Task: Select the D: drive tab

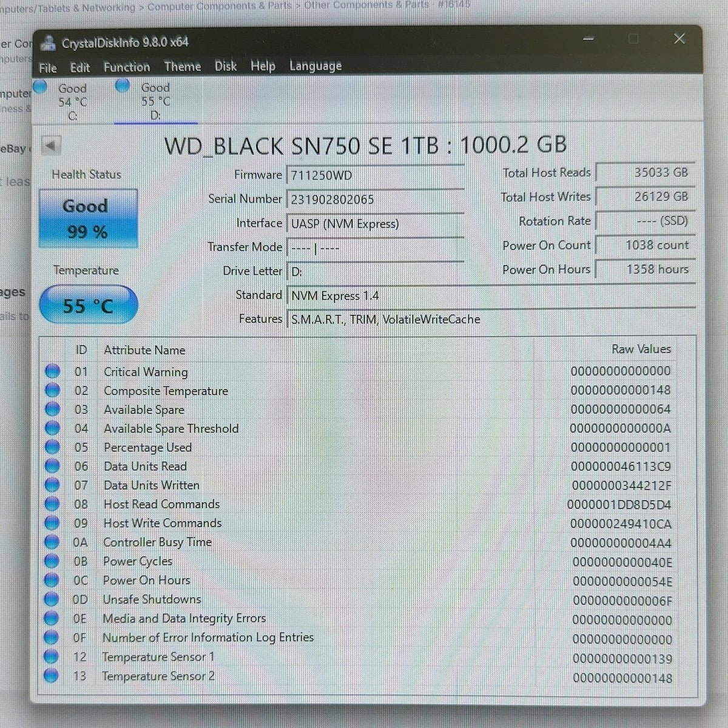Action: point(155,101)
